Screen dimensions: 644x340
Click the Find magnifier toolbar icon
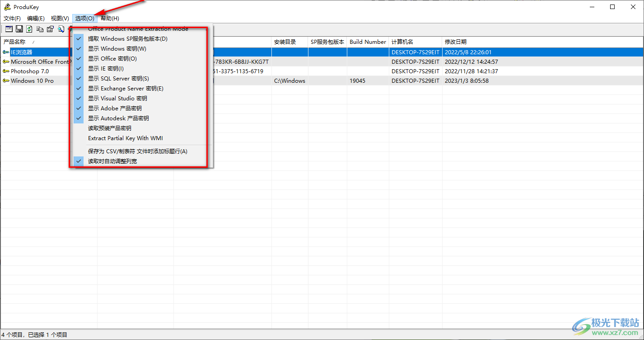click(61, 29)
